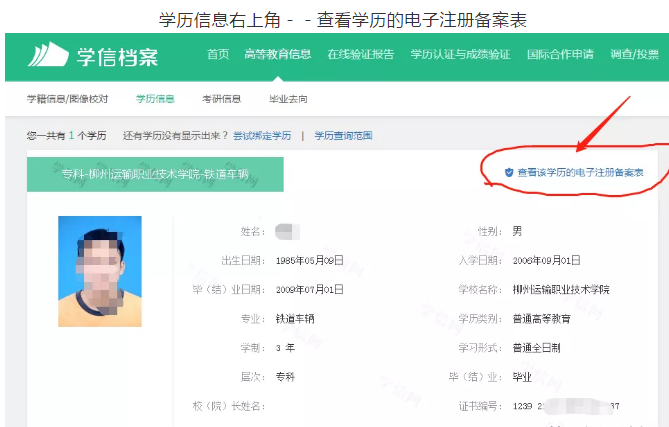Select 高等教育信息 in top navigation
Screen dimensions: 669x427
(x=277, y=55)
